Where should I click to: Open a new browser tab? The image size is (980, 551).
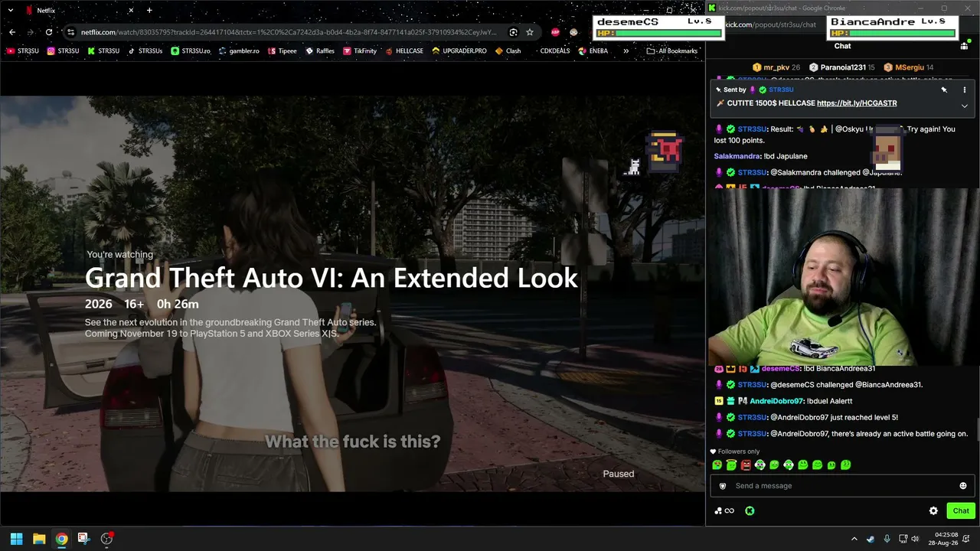149,11
